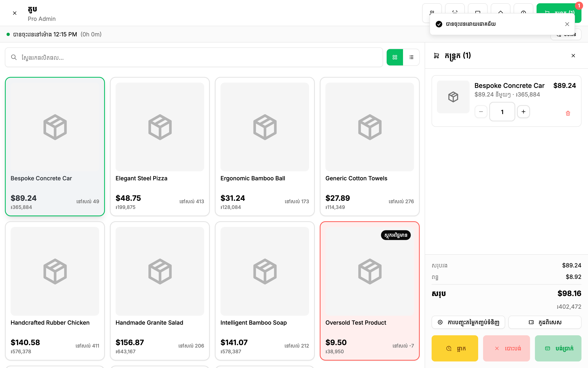The height and width of the screenshot is (368, 588).
Task: Close the POS screen with the header X
Action: (14, 13)
